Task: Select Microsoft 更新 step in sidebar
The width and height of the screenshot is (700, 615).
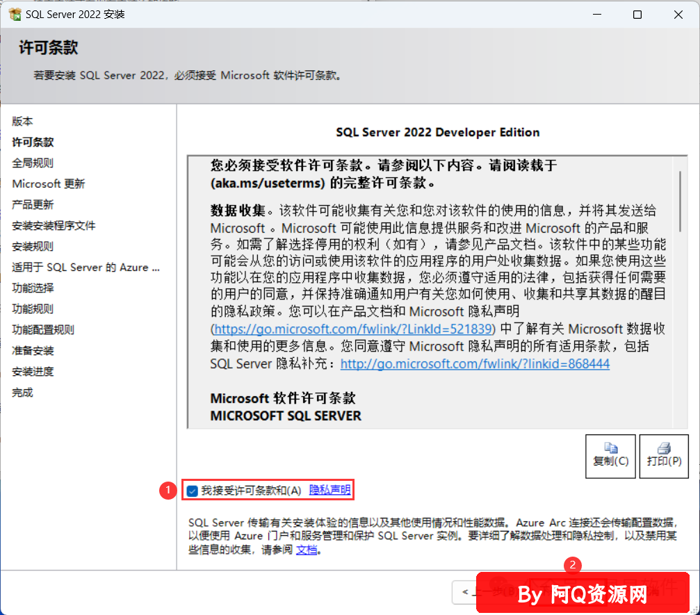Action: click(x=48, y=184)
